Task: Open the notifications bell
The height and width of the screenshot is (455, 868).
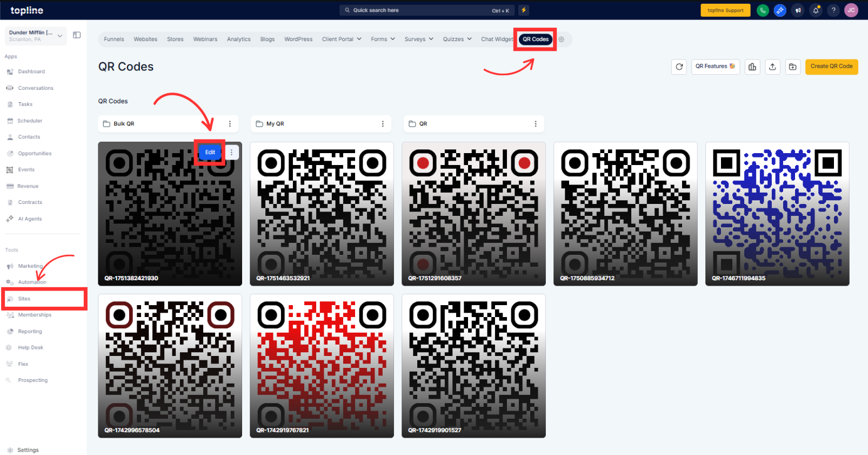Action: pyautogui.click(x=816, y=10)
